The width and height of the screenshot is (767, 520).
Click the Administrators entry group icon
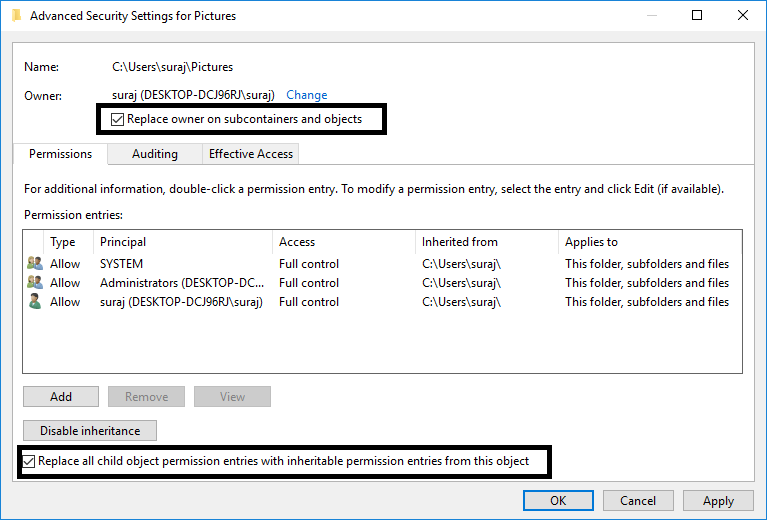pyautogui.click(x=35, y=283)
